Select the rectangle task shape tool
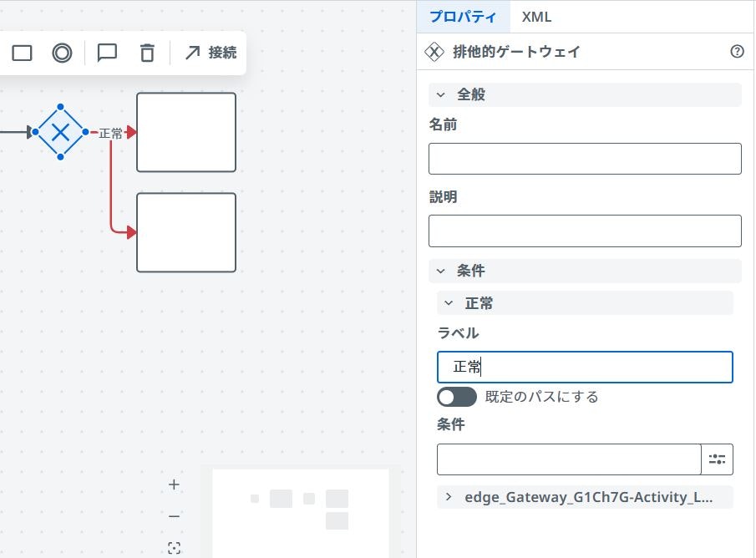This screenshot has width=756, height=558. [22, 53]
